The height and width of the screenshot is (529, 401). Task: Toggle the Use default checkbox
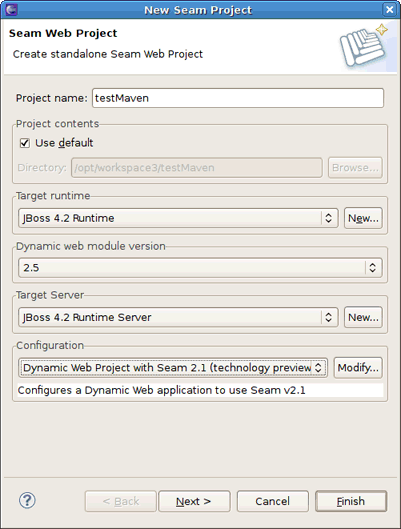click(x=25, y=143)
